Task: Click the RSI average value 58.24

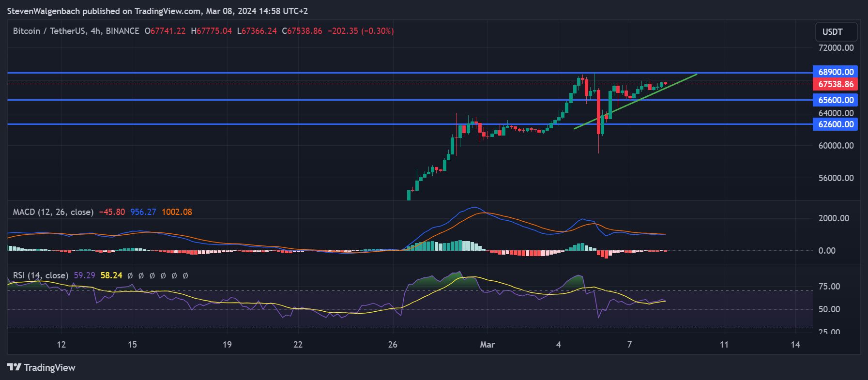Action: [111, 275]
